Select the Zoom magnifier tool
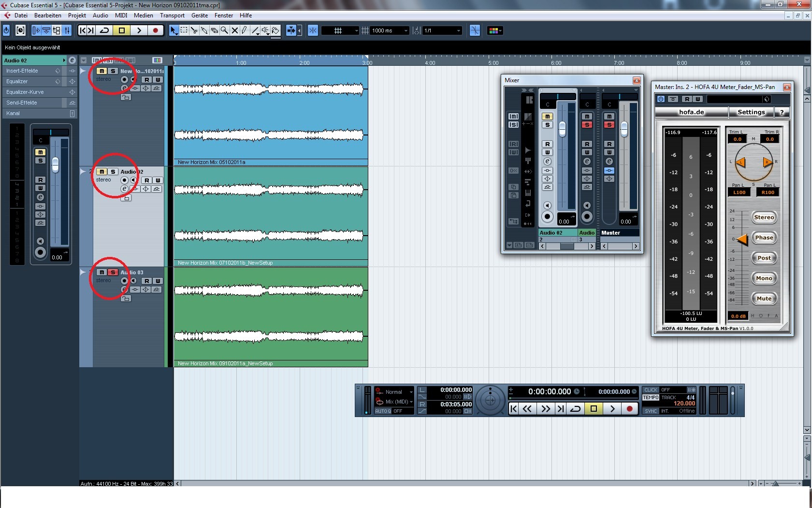Image resolution: width=812 pixels, height=508 pixels. pos(224,30)
